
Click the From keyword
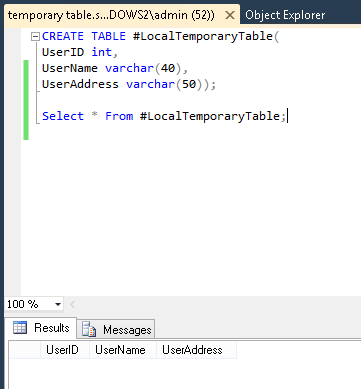tap(119, 116)
